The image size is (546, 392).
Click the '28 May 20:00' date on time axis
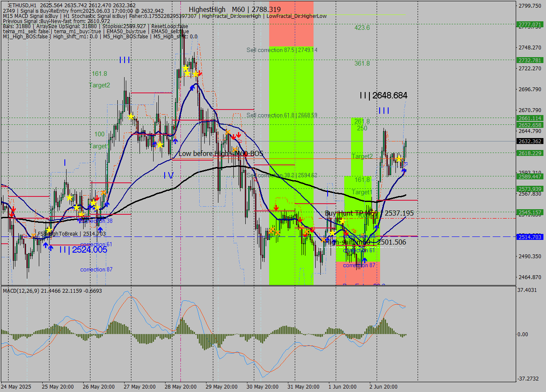tap(180, 387)
